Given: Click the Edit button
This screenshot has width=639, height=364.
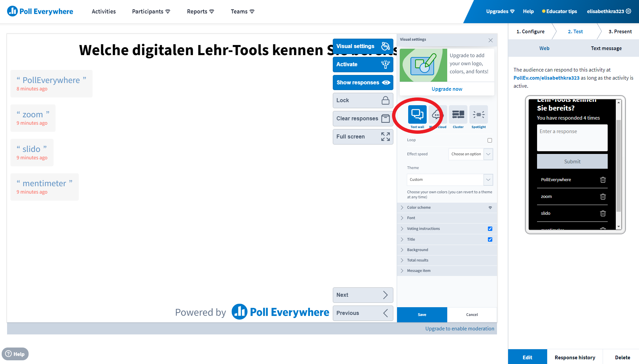Looking at the screenshot, I should [x=527, y=358].
